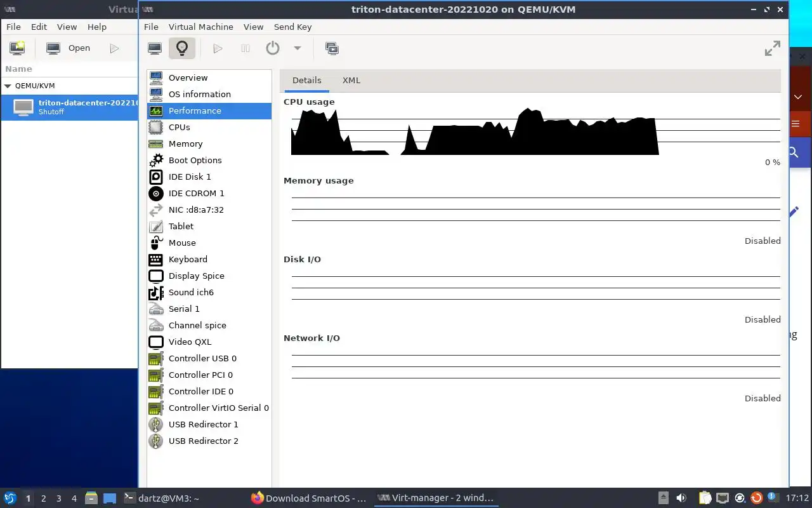Select the Performance entry
This screenshot has height=508, width=812.
click(x=209, y=110)
